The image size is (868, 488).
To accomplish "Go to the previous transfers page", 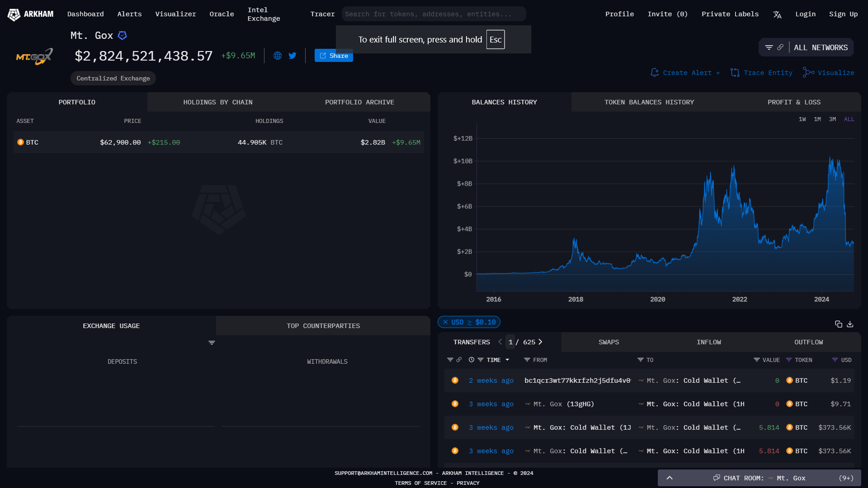I will tap(500, 342).
